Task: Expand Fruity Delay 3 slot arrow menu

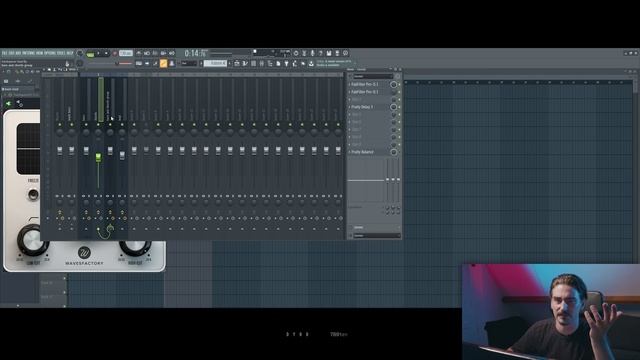Action: [x=349, y=107]
